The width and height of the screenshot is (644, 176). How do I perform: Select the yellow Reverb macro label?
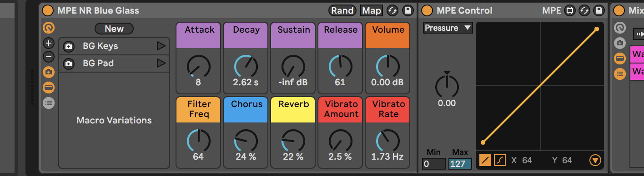[x=293, y=109]
